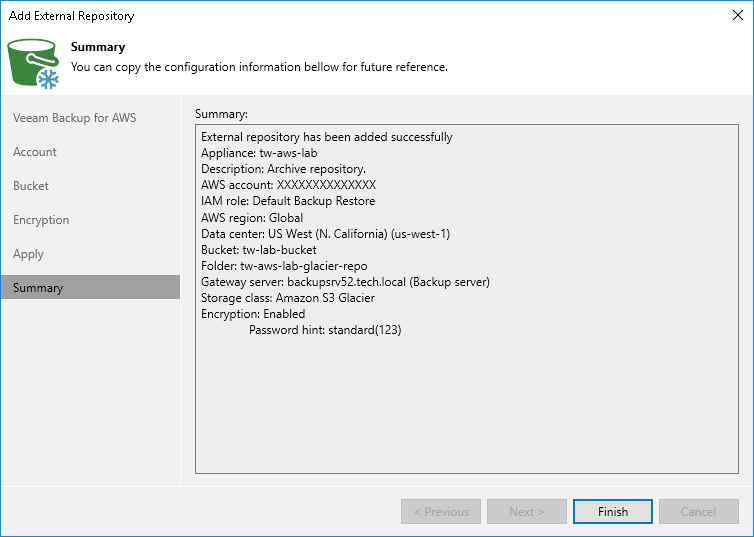This screenshot has height=537, width=754.
Task: Click the highlighted Summary step in sidebar
Action: 38,288
